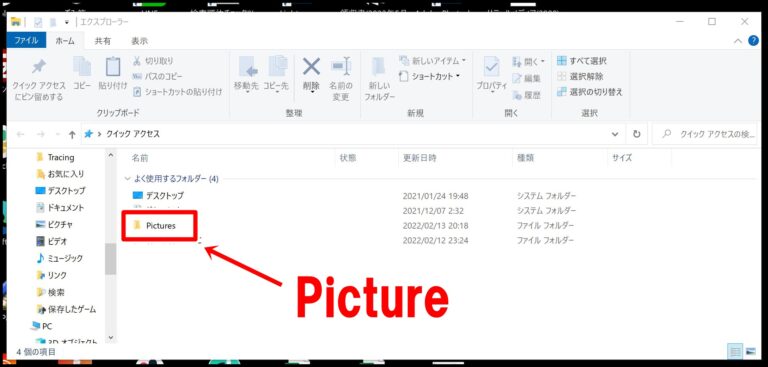Screen dimensions: 768x367
Task: Click the navigation pane scroll down arrow
Action: (x=111, y=338)
